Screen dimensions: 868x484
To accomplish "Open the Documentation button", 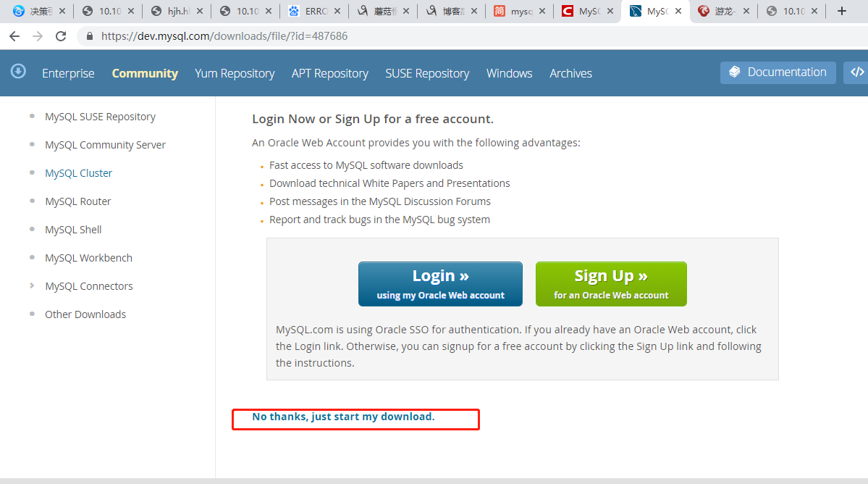I will 778,72.
